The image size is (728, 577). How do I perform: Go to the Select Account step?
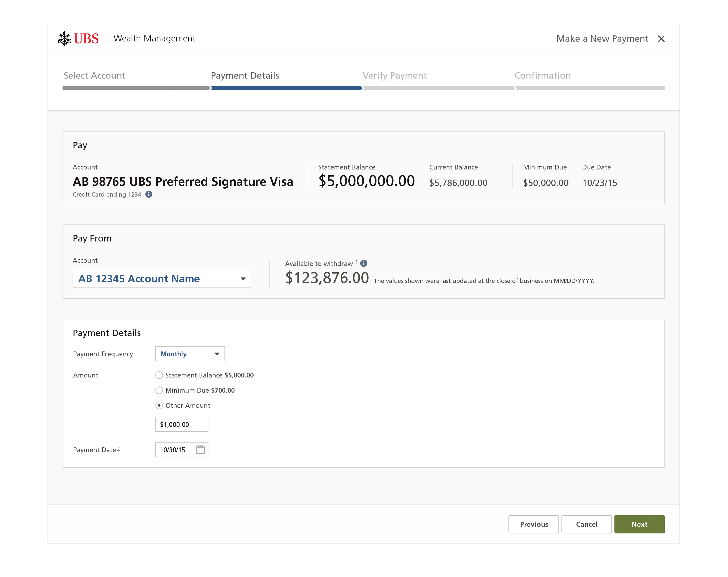pos(95,75)
